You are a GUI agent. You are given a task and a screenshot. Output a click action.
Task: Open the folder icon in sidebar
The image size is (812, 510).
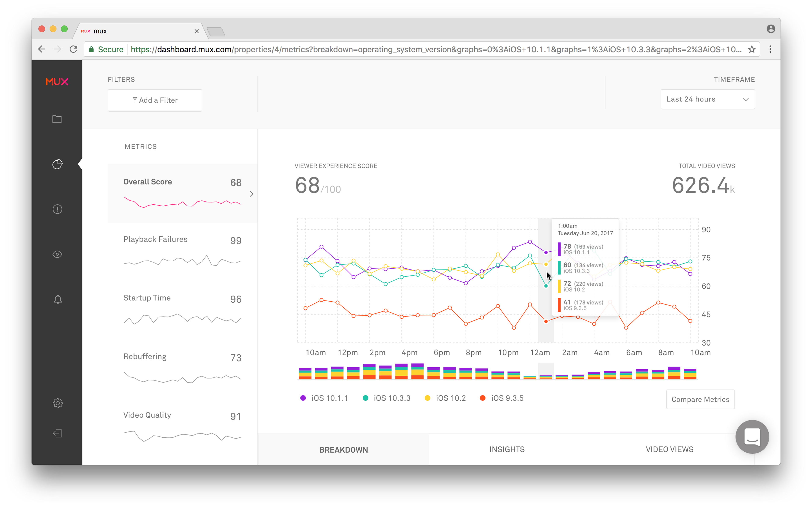click(x=57, y=119)
